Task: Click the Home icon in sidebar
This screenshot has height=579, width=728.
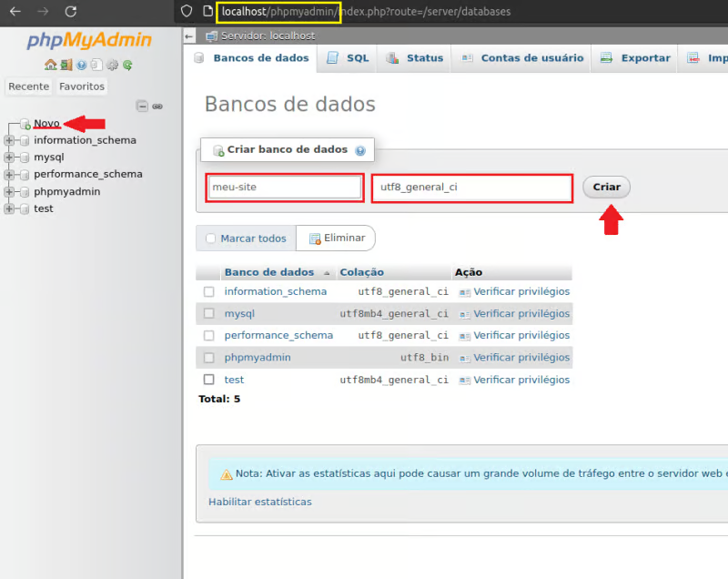Action: click(50, 66)
